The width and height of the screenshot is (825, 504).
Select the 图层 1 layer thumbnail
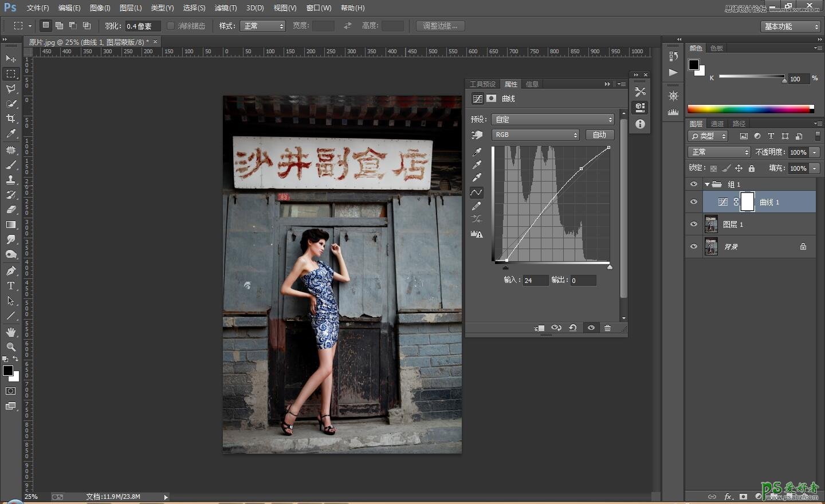[711, 225]
